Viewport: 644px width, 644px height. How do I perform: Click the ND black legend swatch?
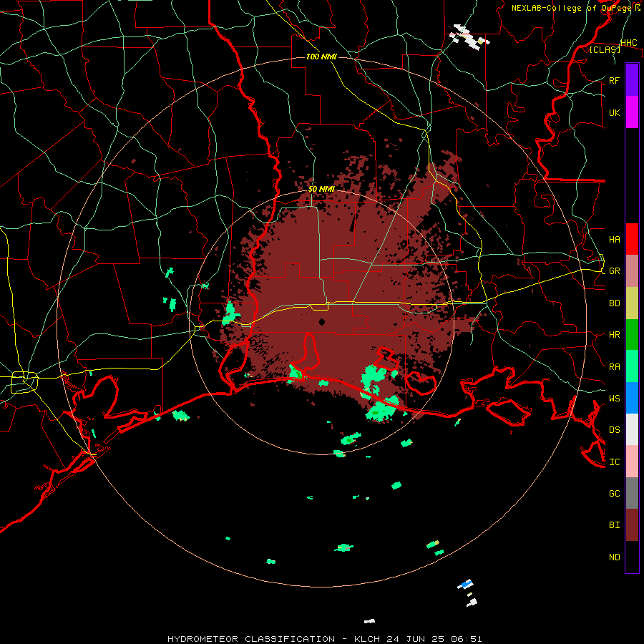632,557
